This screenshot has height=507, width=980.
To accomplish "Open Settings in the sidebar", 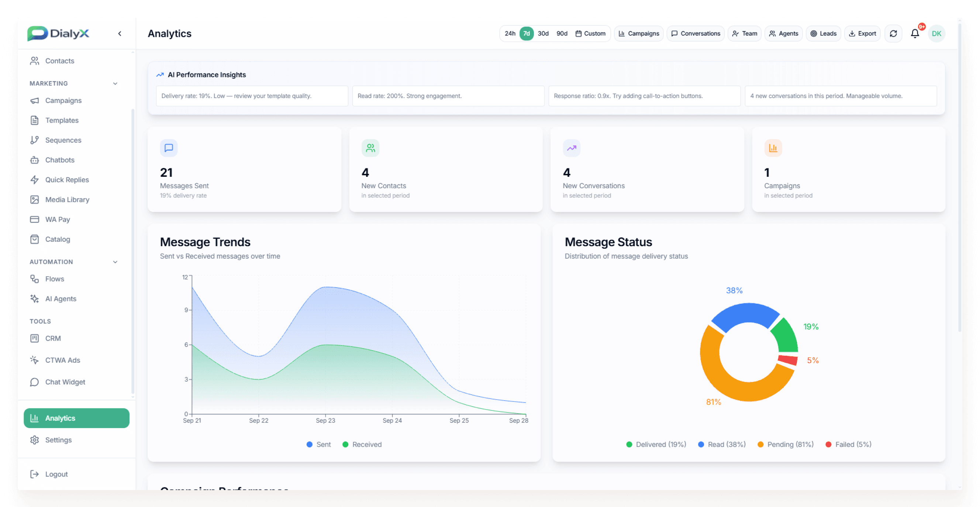I will [76, 440].
